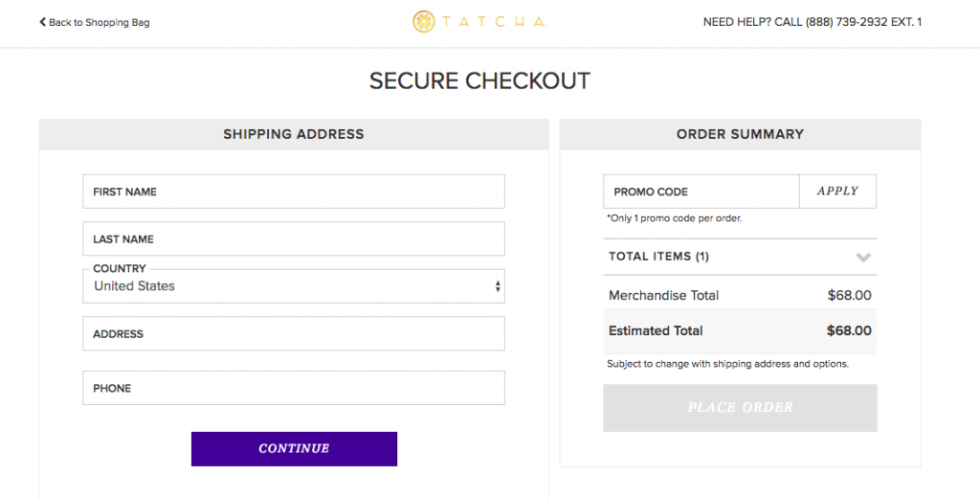Screen dimensions: 980x499
Task: Focus the Last Name input field
Action: pos(293,238)
